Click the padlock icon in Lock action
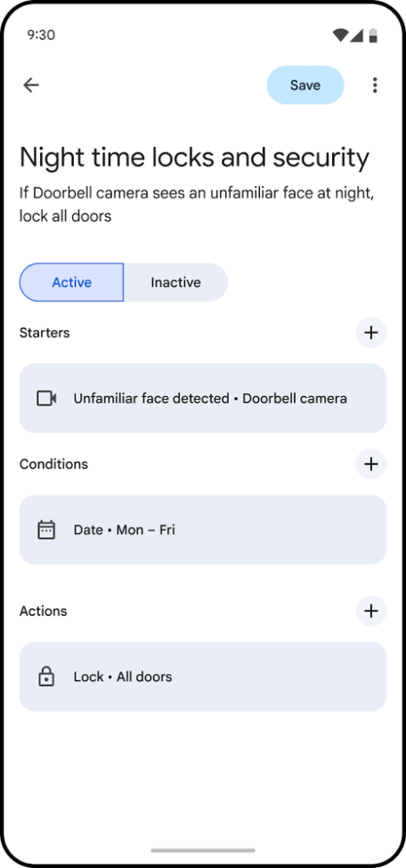406x868 pixels. point(46,677)
